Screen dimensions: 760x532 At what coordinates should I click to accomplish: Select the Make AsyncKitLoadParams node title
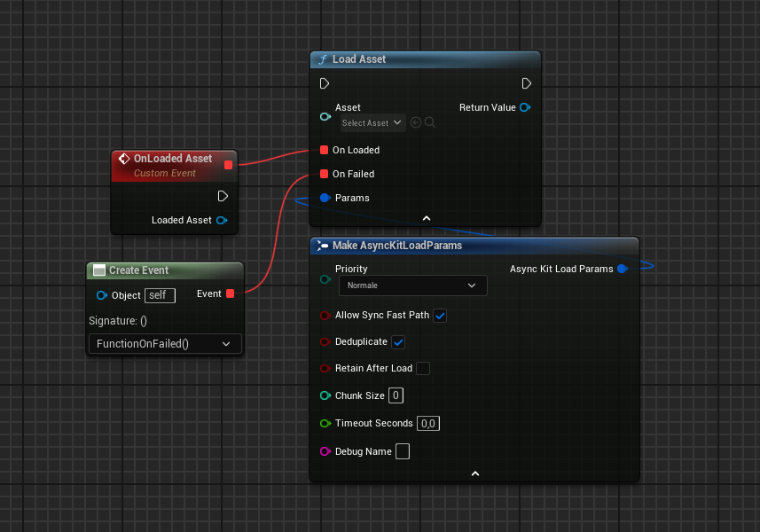point(397,246)
